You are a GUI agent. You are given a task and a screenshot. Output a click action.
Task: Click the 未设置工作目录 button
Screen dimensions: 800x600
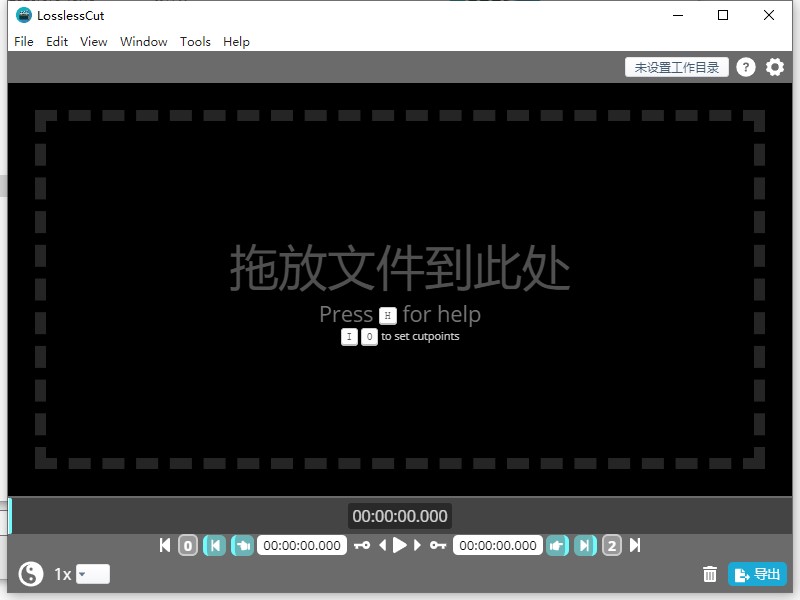click(676, 67)
